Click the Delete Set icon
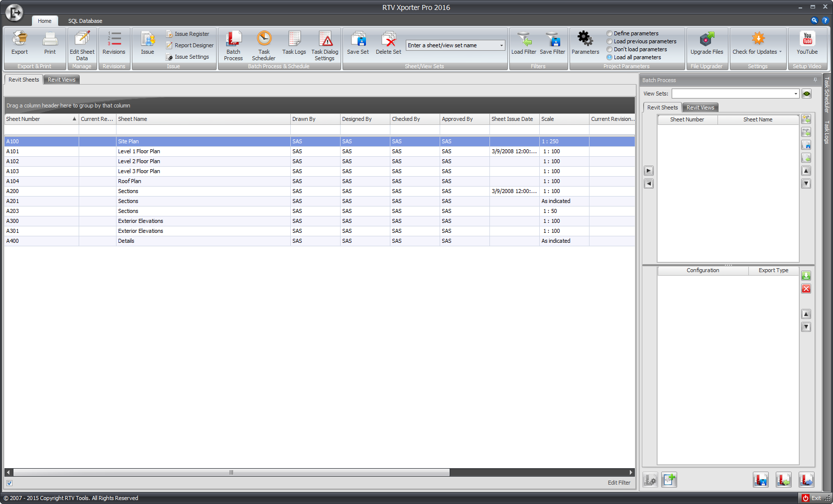Screen dimensions: 833x504 coord(388,45)
